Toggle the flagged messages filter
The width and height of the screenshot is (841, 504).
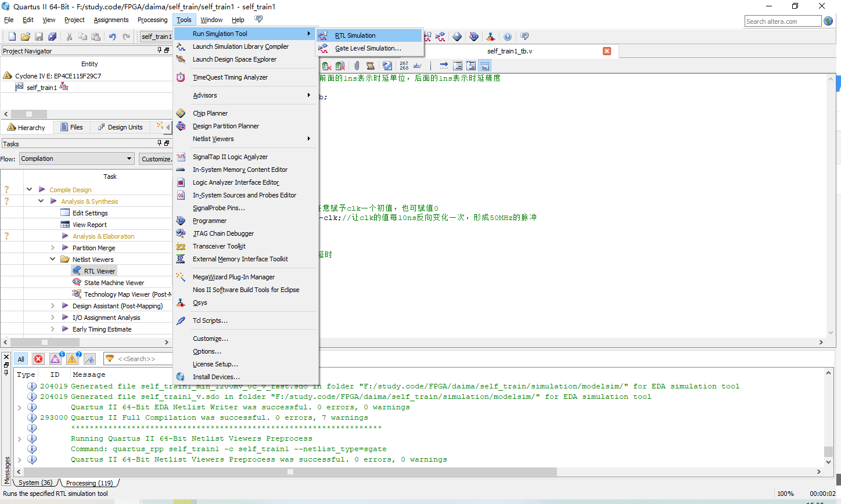[89, 359]
